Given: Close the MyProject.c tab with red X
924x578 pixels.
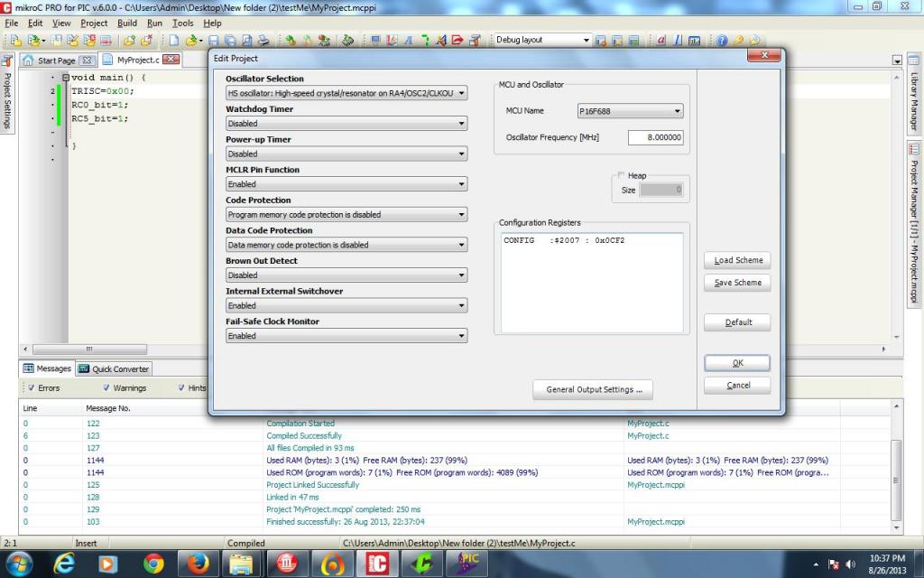Looking at the screenshot, I should (171, 59).
